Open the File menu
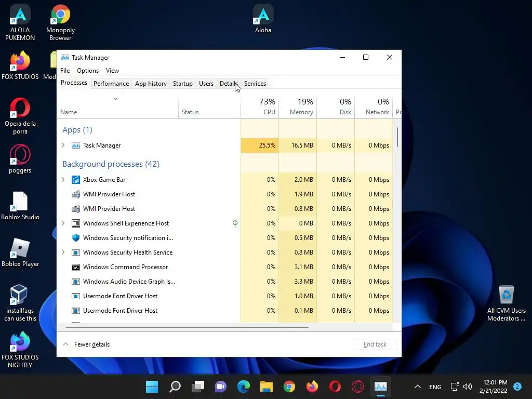This screenshot has width=532, height=399. pyautogui.click(x=65, y=71)
